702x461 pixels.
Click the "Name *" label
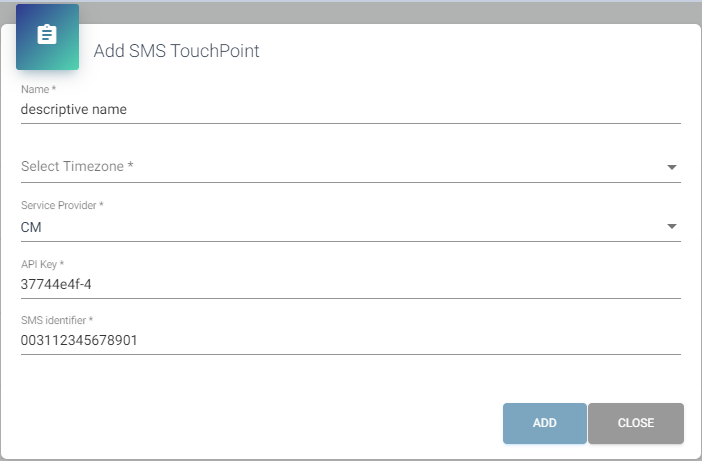coord(36,91)
